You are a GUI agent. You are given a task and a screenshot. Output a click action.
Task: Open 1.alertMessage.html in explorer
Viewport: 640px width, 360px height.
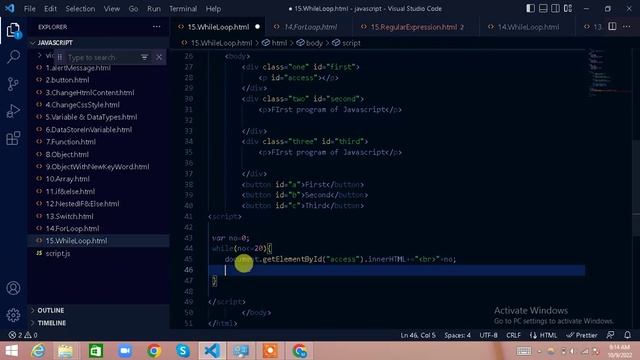tap(78, 68)
